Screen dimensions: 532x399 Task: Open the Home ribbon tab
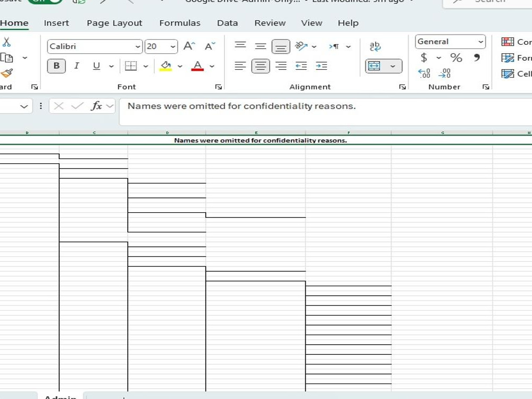[14, 23]
